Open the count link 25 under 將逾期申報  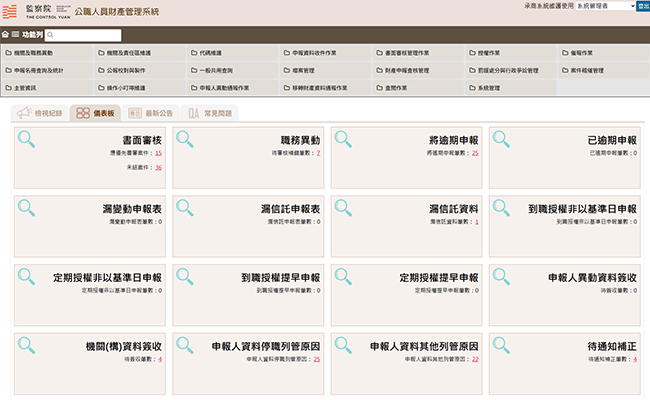[x=475, y=153]
